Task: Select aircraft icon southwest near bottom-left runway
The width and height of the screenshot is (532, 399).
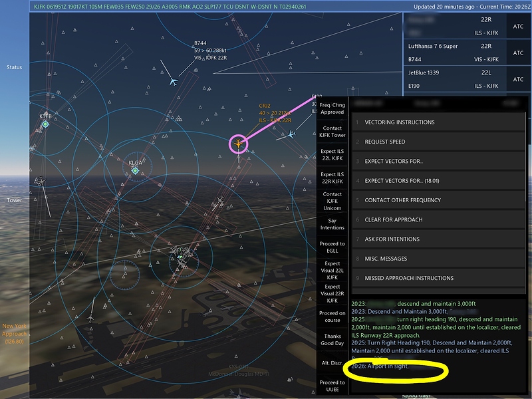Action: point(90,319)
